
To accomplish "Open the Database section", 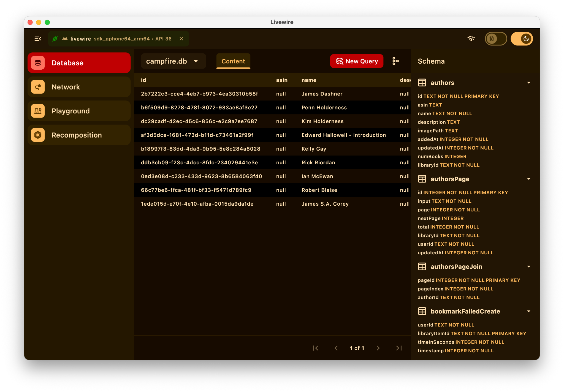I will click(x=79, y=63).
